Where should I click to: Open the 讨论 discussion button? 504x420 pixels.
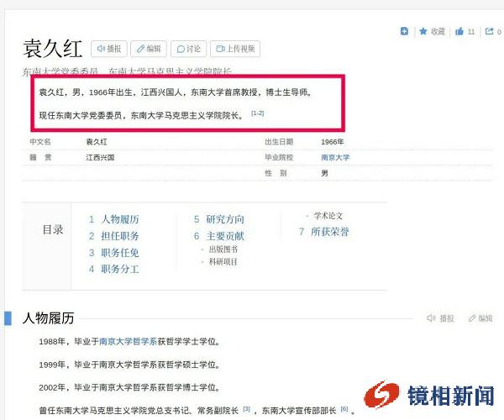point(189,49)
